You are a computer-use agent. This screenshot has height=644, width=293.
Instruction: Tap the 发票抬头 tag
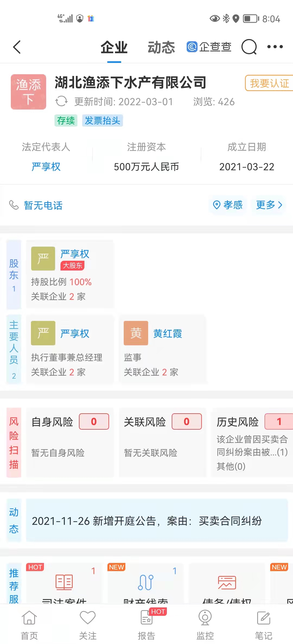(103, 121)
